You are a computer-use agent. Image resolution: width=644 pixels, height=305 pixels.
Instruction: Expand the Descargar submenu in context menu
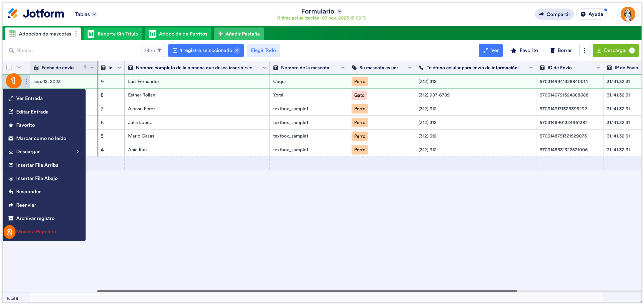pos(78,152)
